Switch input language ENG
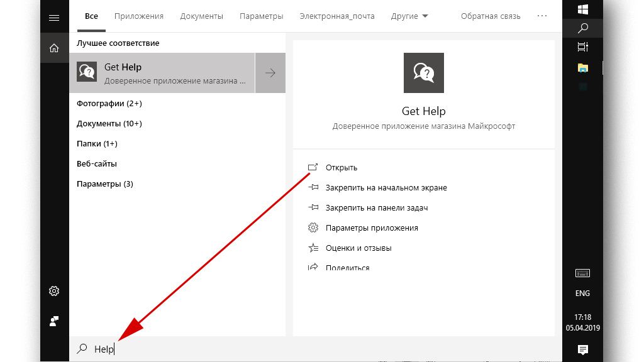Screen dimensions: 644x362 point(582,293)
